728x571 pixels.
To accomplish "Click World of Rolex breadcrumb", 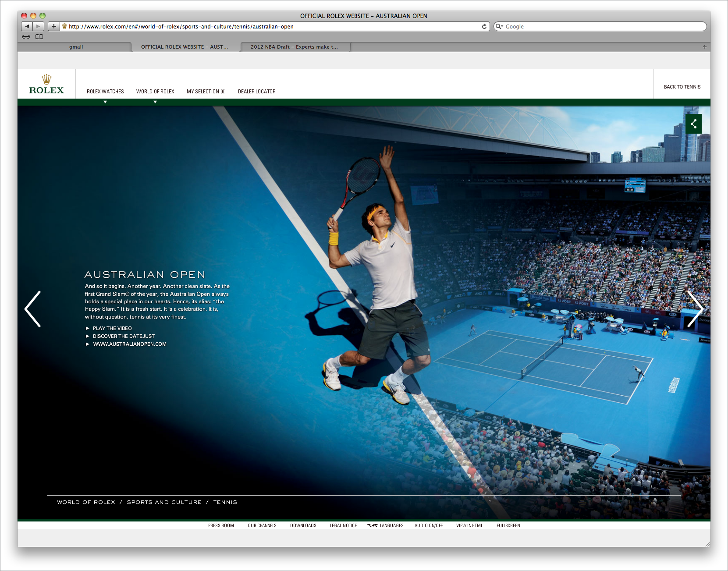I will 86,502.
